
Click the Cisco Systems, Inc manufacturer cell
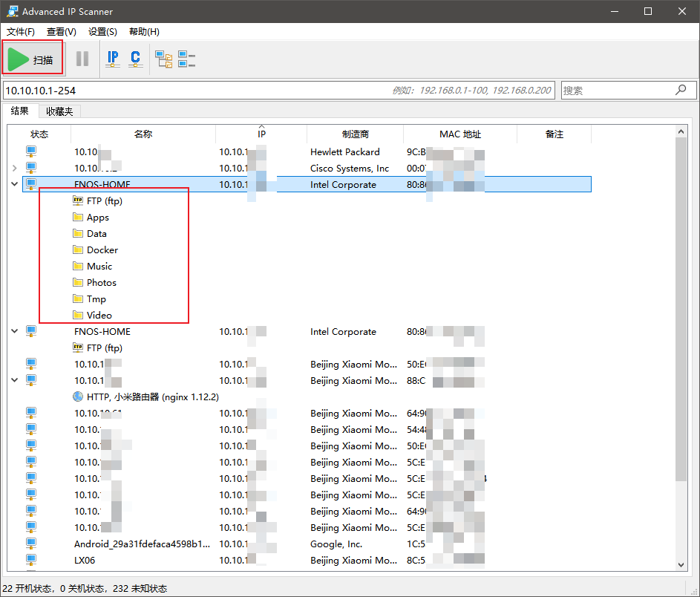(350, 169)
